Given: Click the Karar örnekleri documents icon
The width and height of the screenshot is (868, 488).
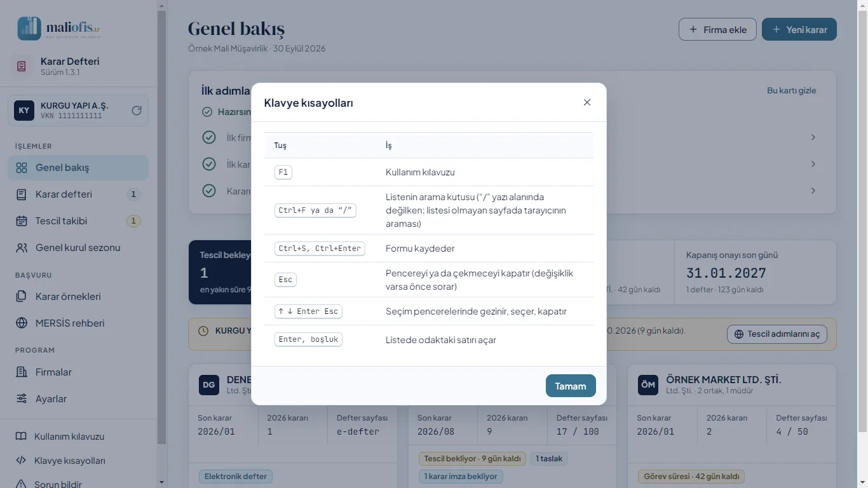Looking at the screenshot, I should pos(22,297).
